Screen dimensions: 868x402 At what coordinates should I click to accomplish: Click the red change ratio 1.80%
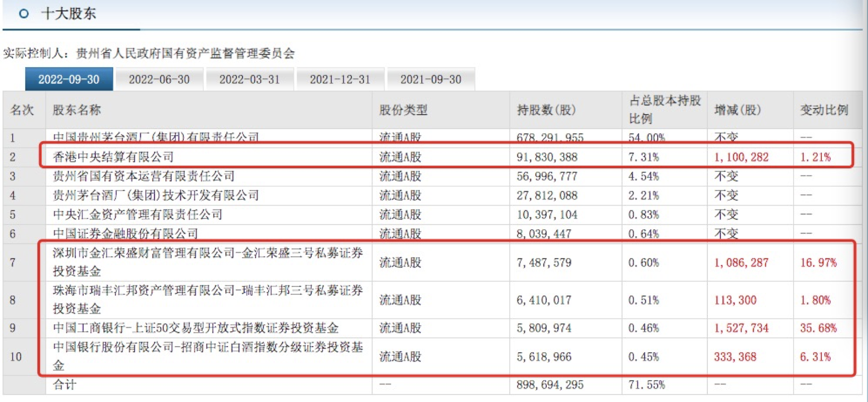click(815, 300)
